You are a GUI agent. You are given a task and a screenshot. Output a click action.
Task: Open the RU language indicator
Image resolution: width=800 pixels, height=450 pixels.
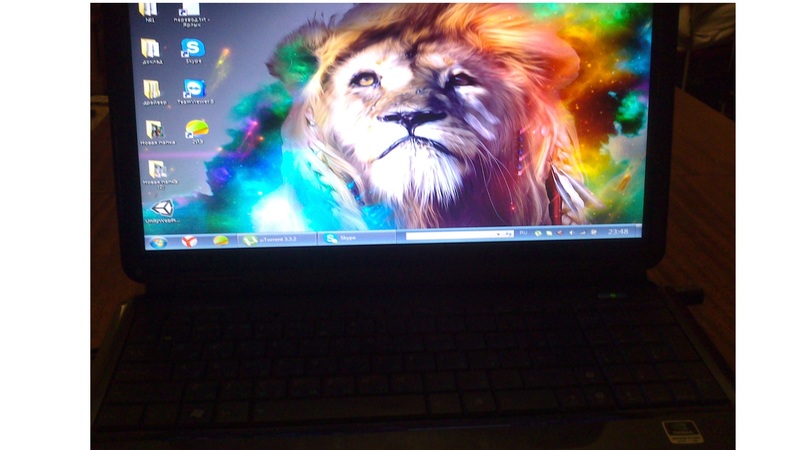[x=523, y=233]
